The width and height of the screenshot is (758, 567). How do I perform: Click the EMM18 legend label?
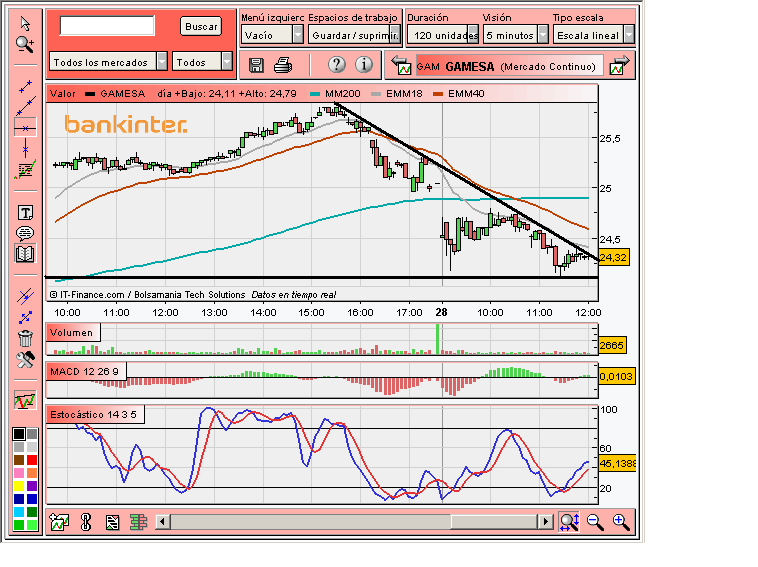click(404, 94)
